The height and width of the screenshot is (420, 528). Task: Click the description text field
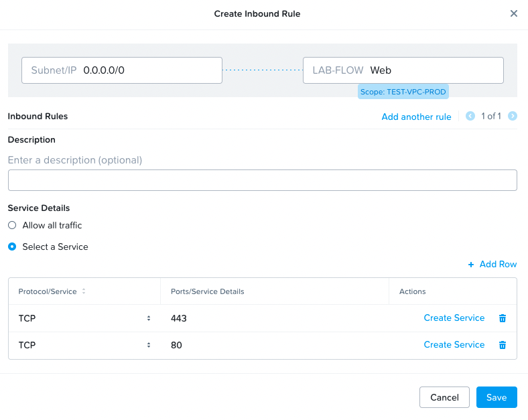pos(262,180)
